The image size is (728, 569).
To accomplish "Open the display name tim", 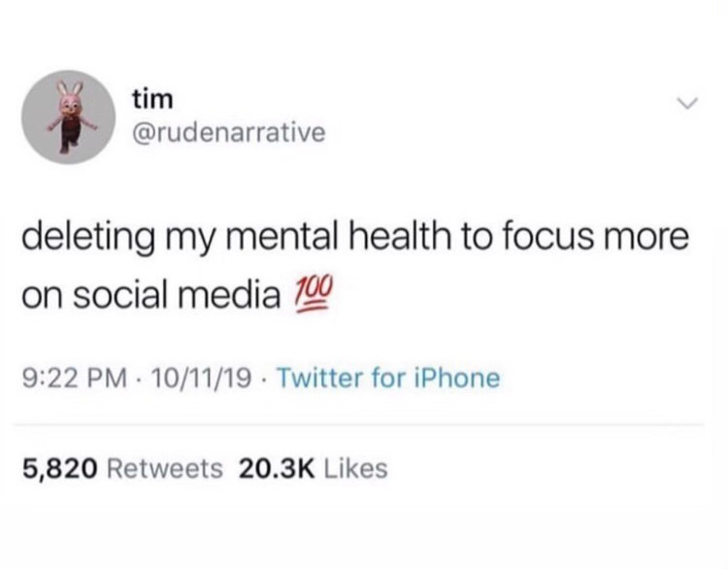I will [152, 100].
